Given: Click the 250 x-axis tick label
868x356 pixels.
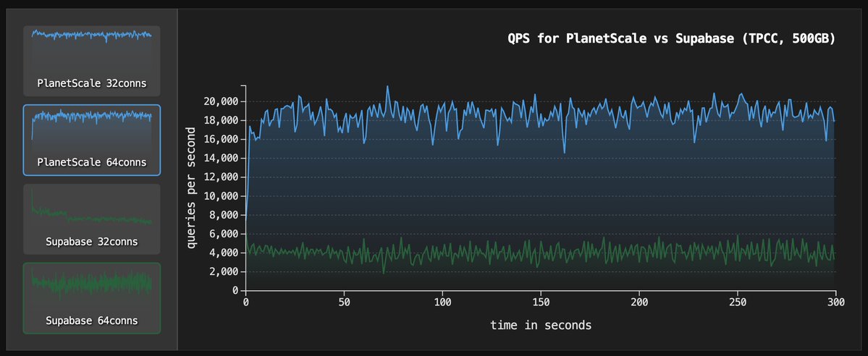Looking at the screenshot, I should tap(738, 302).
